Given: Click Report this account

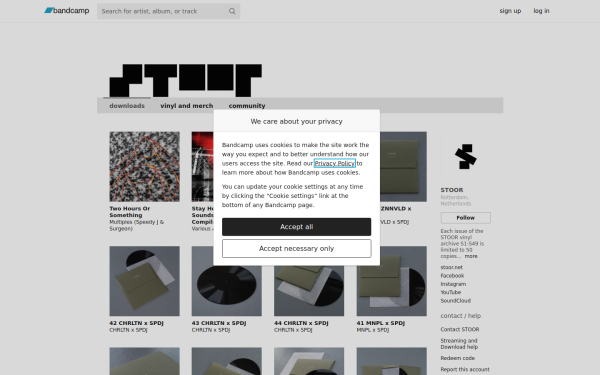Looking at the screenshot, I should 465,369.
